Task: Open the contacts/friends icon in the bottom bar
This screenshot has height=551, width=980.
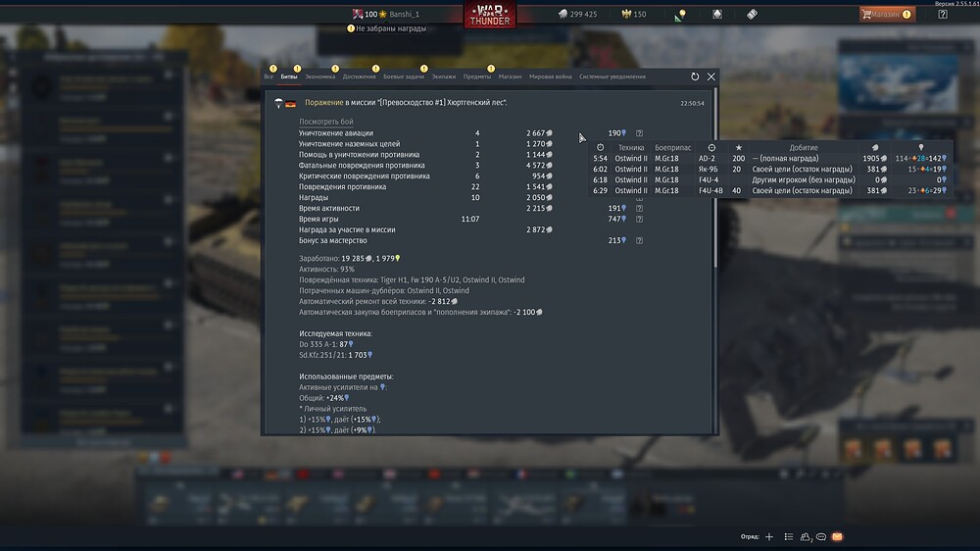Action: [805, 537]
